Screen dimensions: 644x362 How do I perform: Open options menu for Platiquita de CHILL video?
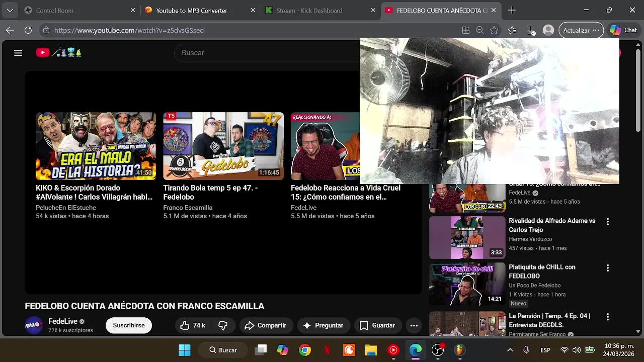click(607, 268)
